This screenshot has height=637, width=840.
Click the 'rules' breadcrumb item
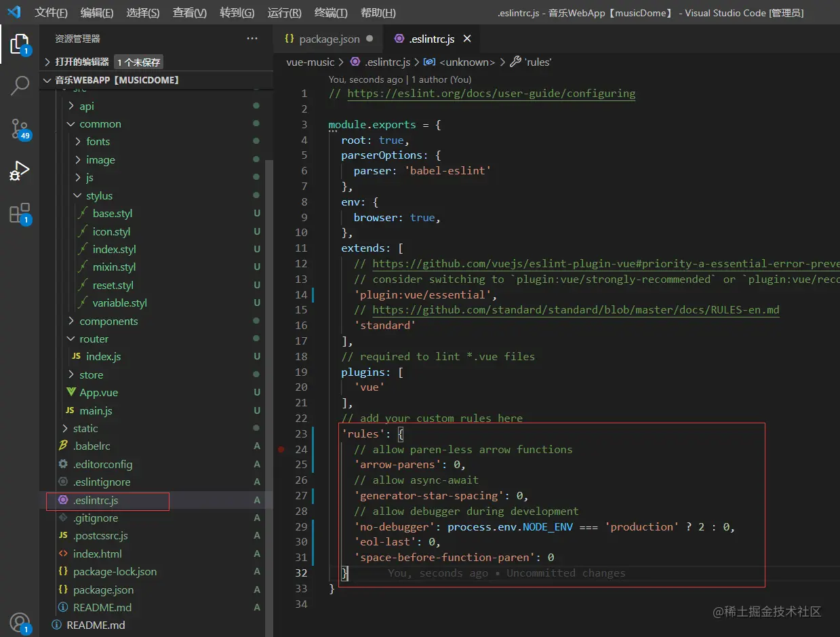tap(537, 62)
